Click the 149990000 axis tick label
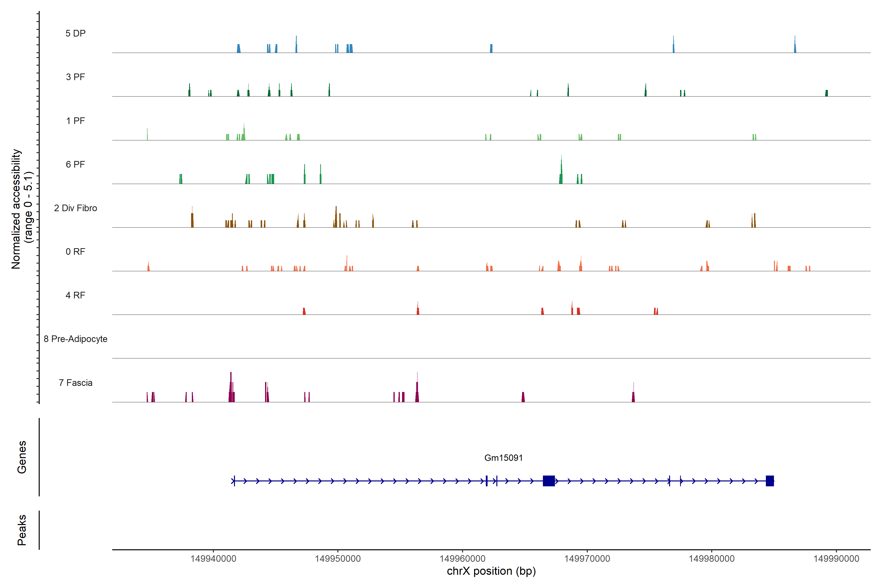 tap(836, 558)
